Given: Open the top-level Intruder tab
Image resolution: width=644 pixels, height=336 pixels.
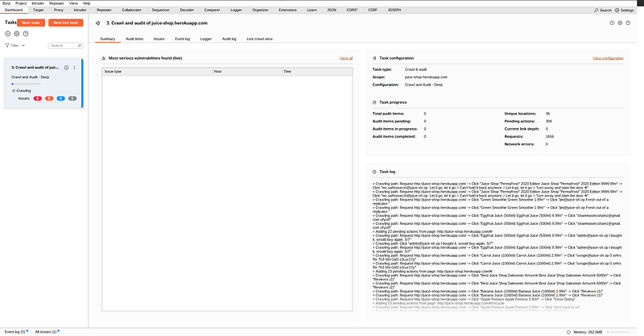Looking at the screenshot, I should point(80,10).
